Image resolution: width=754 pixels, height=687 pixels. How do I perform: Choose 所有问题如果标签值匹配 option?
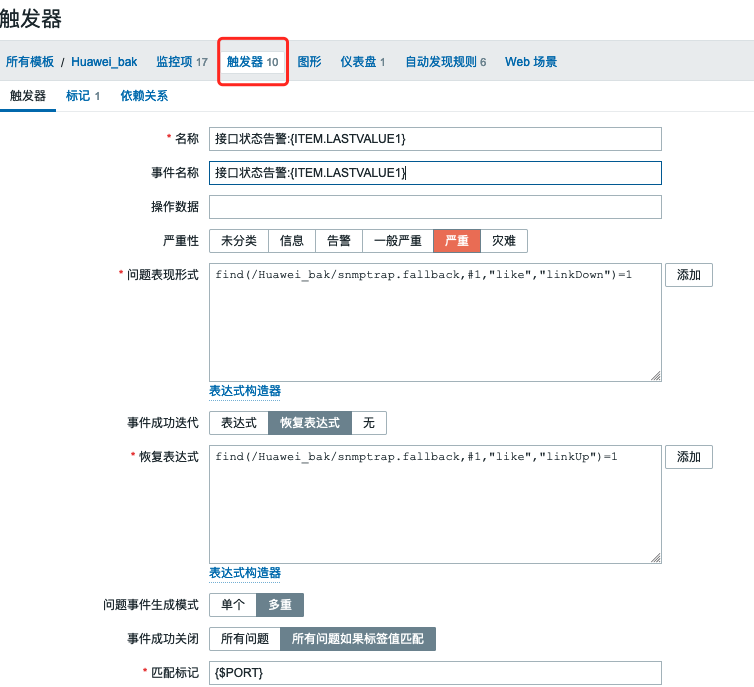click(358, 639)
